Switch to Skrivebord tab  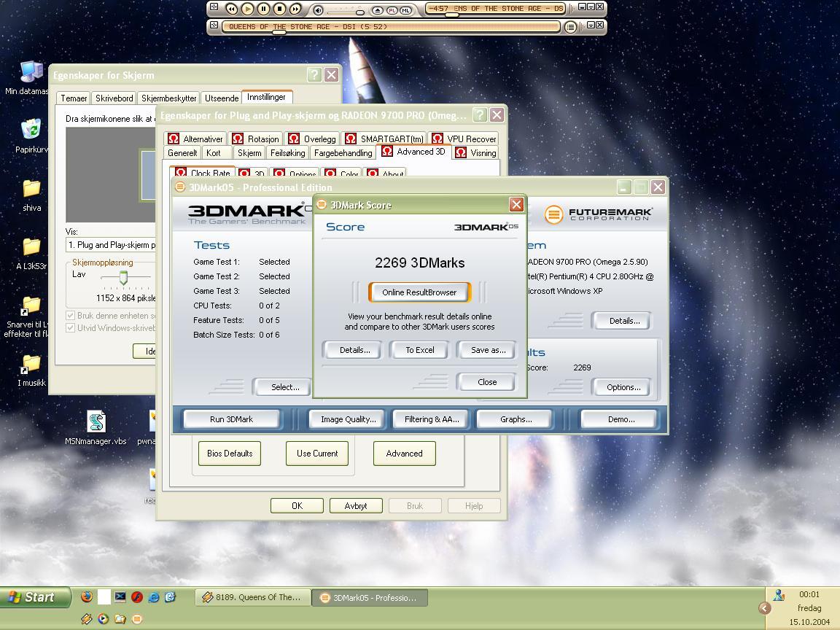click(114, 98)
